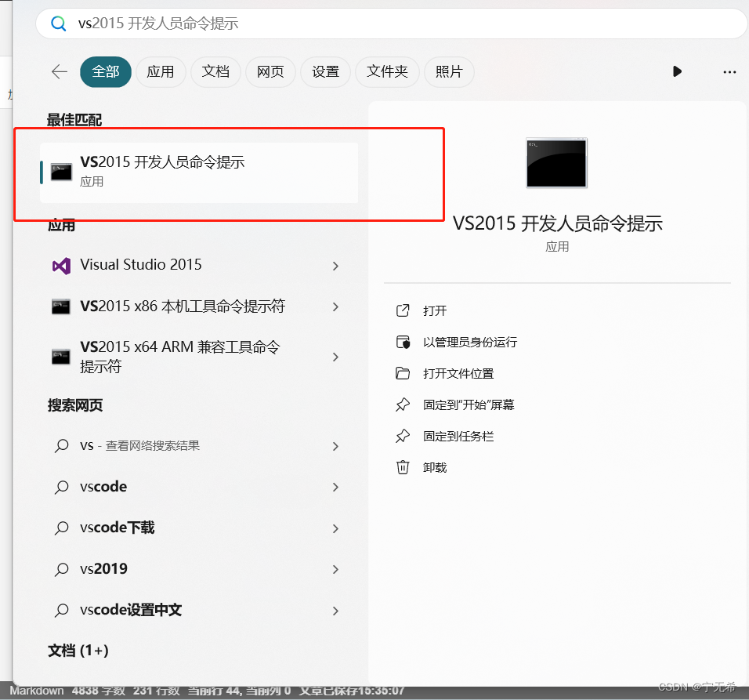Expand Visual Studio 2015 result chevron
749x700 pixels.
pyautogui.click(x=336, y=267)
